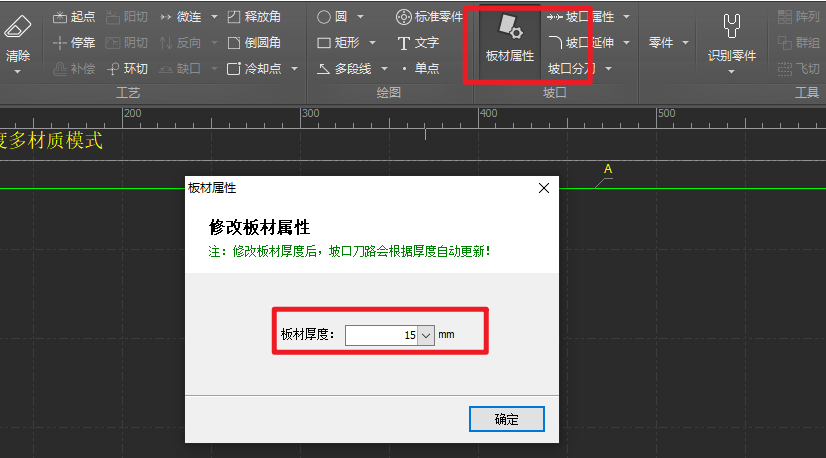Screen dimensions: 826x458
Task: Close the 板材属性 dialog
Action: (x=544, y=188)
